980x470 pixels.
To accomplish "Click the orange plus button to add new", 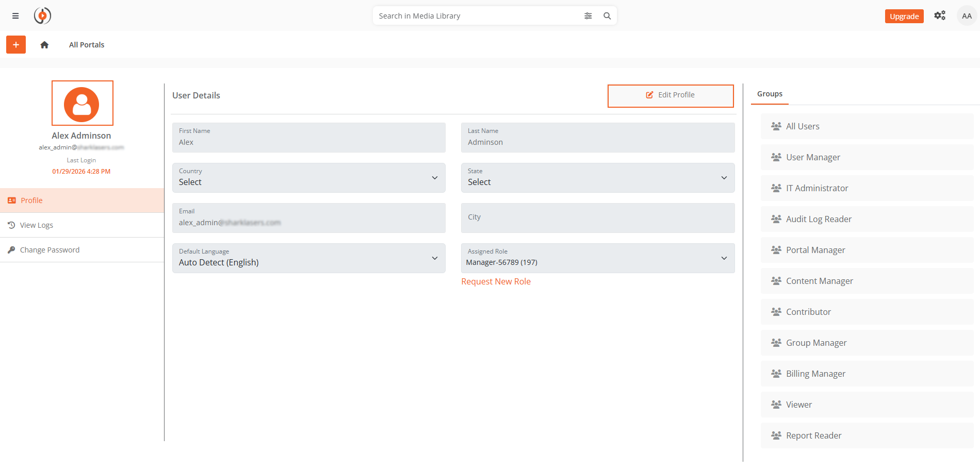I will click(x=15, y=45).
